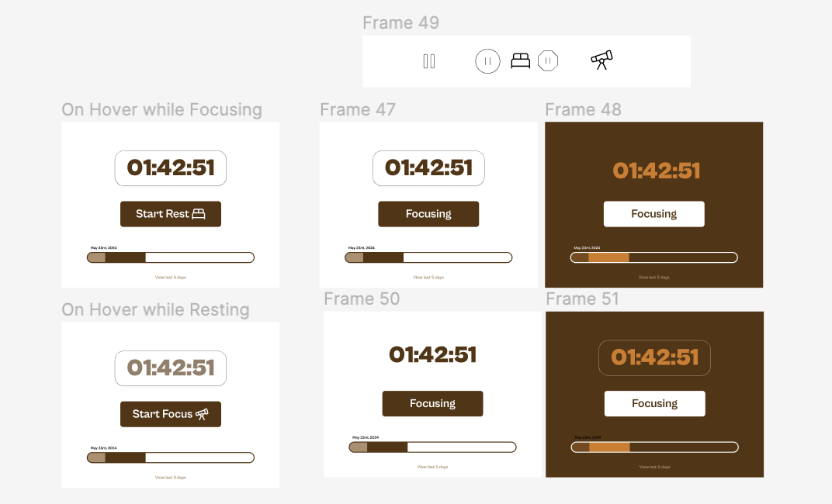Click the orange 01:42:51 timer in Frame 51
This screenshot has height=504, width=832.
pos(654,357)
